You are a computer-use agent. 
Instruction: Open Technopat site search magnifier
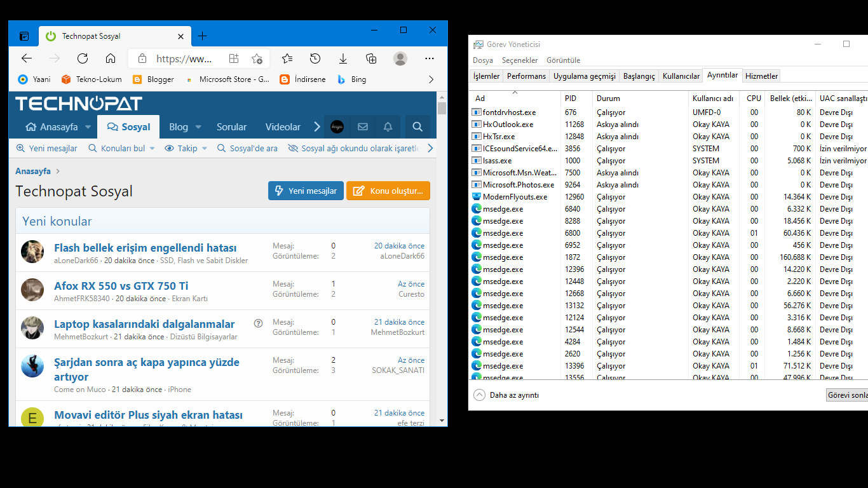(x=417, y=127)
